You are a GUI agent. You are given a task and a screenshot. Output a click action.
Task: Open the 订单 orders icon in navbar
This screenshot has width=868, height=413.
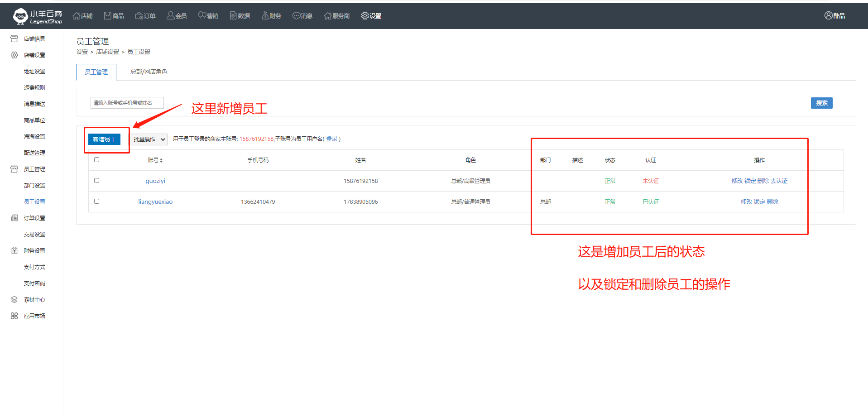pyautogui.click(x=139, y=16)
